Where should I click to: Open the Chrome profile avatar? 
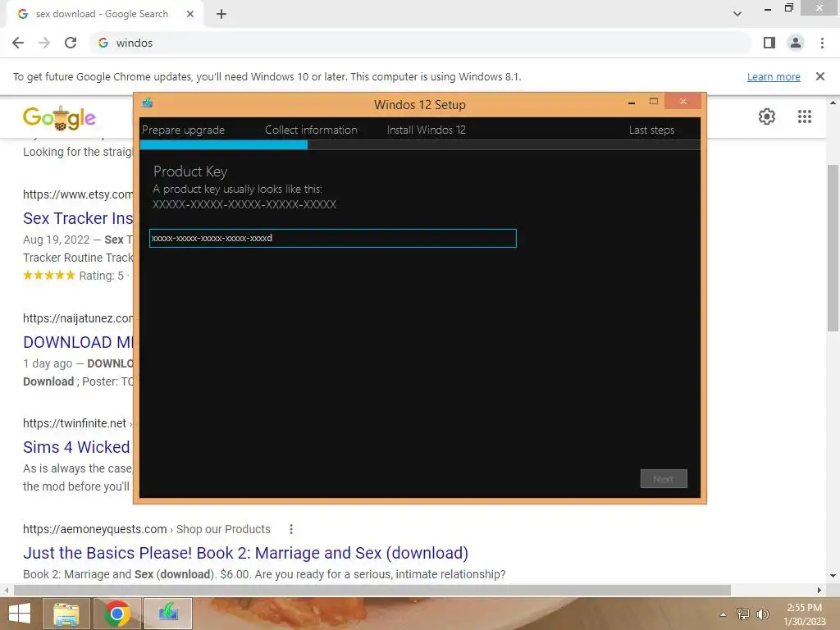pyautogui.click(x=796, y=43)
